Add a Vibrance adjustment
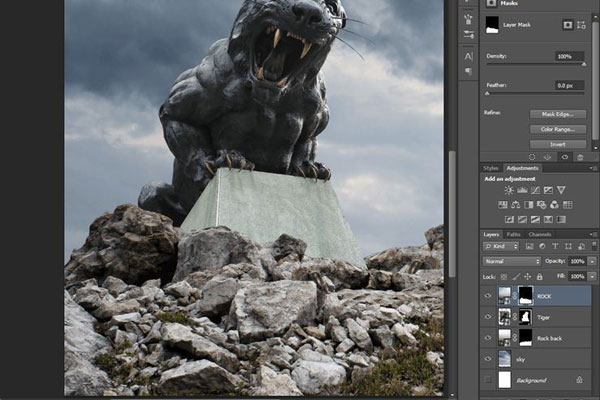This screenshot has height=400, width=600. (561, 190)
